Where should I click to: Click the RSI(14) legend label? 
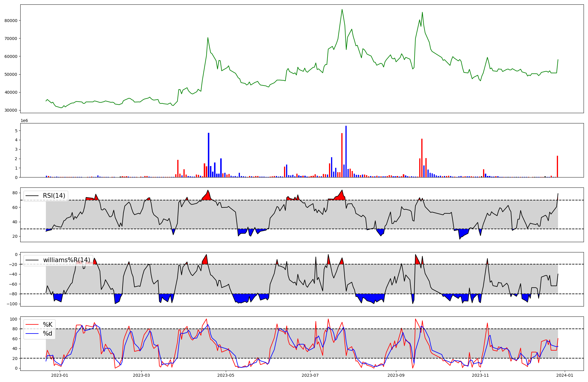click(54, 196)
